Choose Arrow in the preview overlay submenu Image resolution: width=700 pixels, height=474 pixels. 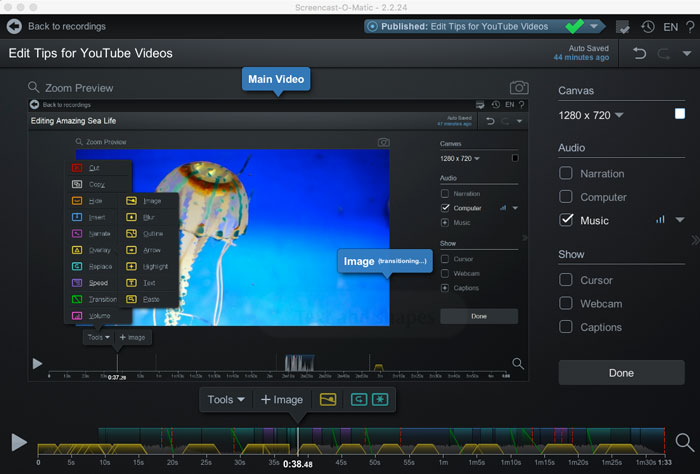tap(152, 250)
